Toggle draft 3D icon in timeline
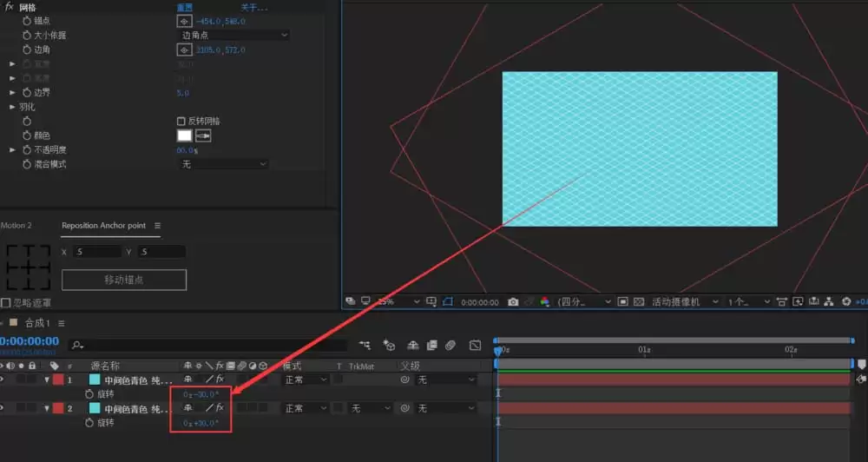 pos(389,345)
